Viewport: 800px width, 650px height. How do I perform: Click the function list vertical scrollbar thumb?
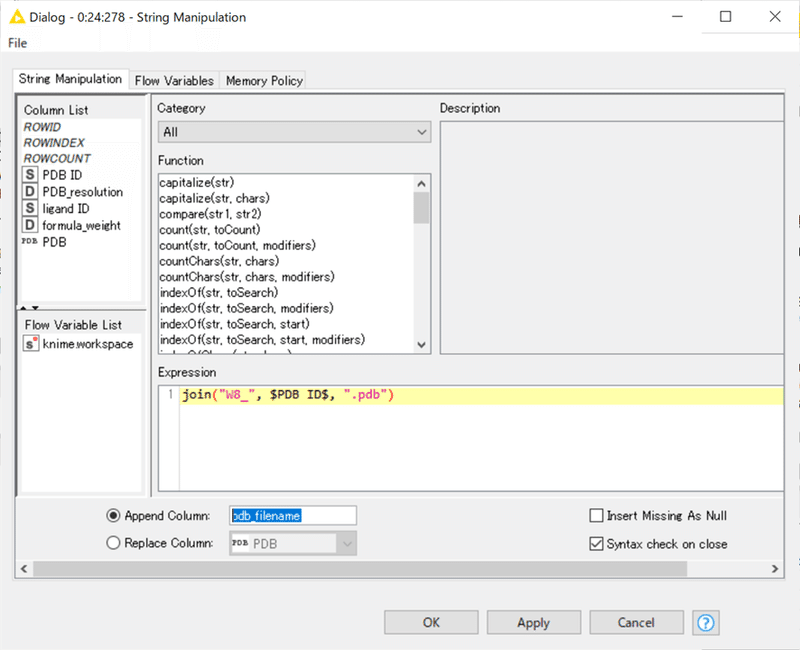point(421,208)
